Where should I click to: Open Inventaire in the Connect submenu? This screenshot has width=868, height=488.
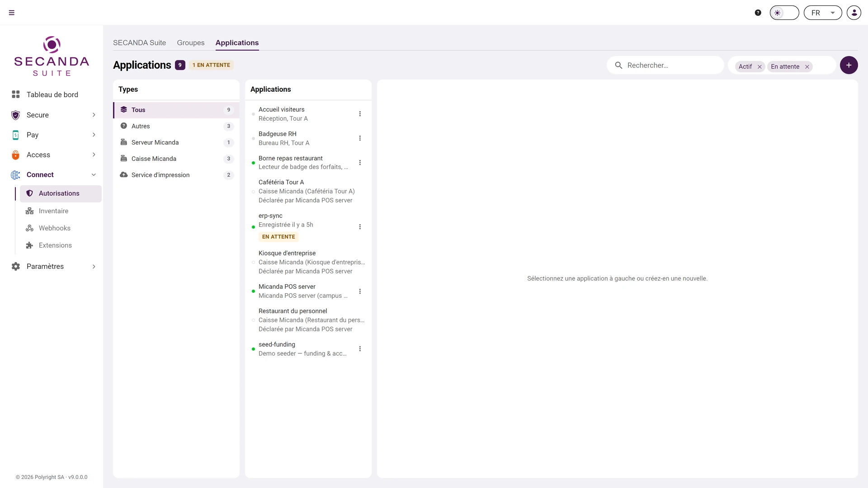pos(61,211)
